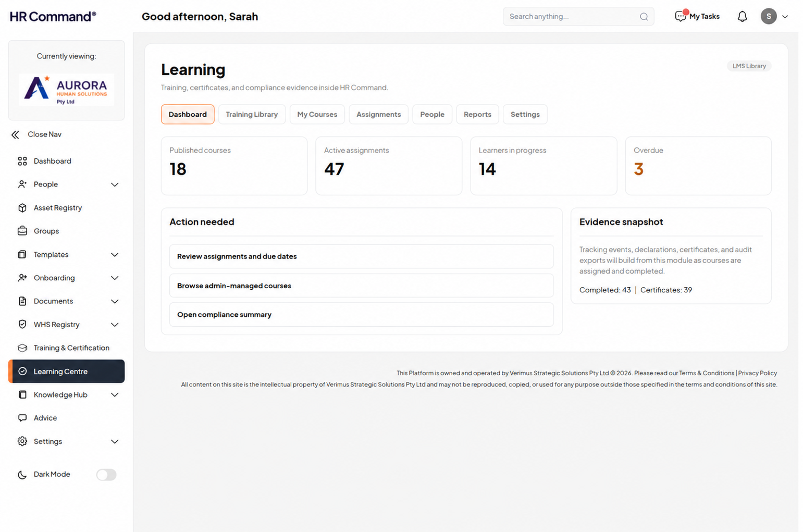803x532 pixels.
Task: Click the Knowledge Hub book icon
Action: (22, 394)
